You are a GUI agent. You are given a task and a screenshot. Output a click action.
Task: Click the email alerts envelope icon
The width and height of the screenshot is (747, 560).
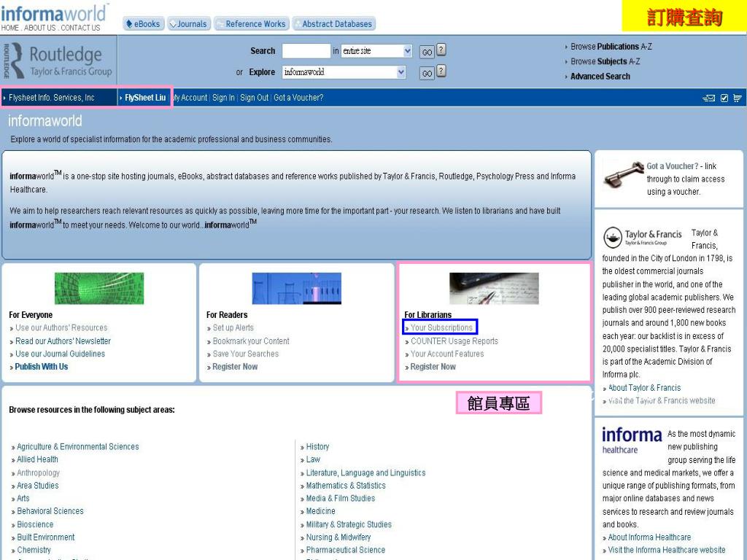tap(708, 98)
